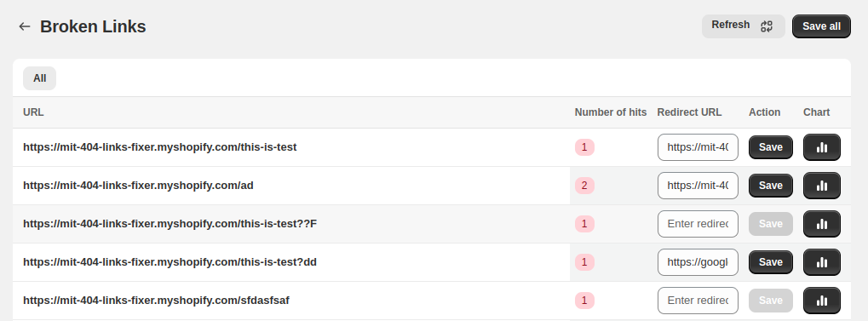Open chart for the this-is-test URL row

click(x=821, y=147)
